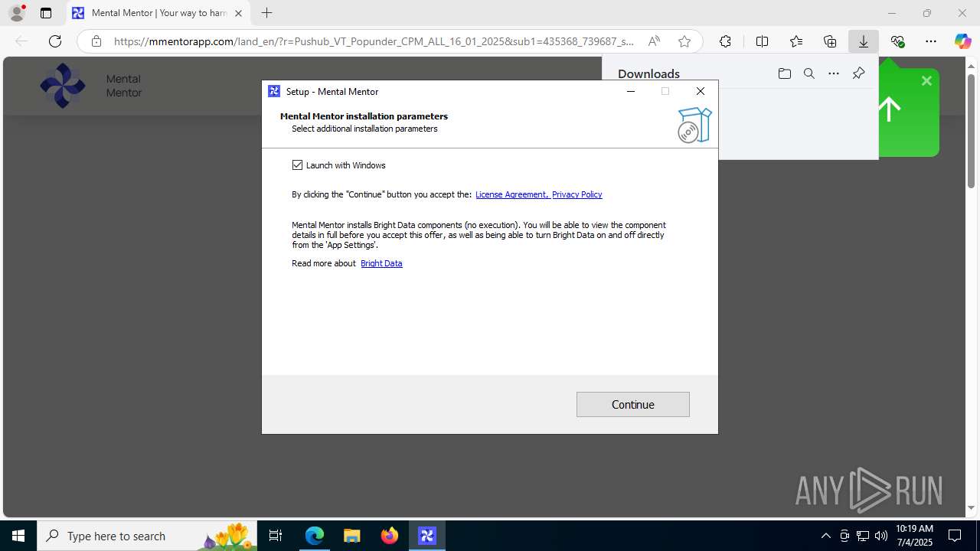Open the taskbar clock and date
Image resolution: width=980 pixels, height=551 pixels.
click(x=914, y=536)
